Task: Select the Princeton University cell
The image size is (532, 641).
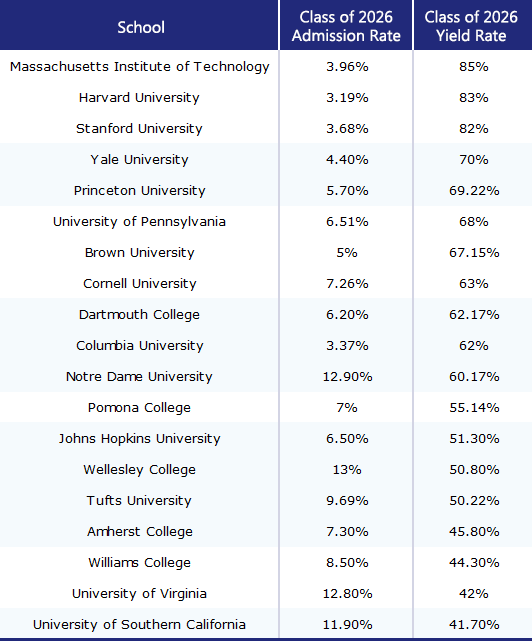Action: coord(139,191)
